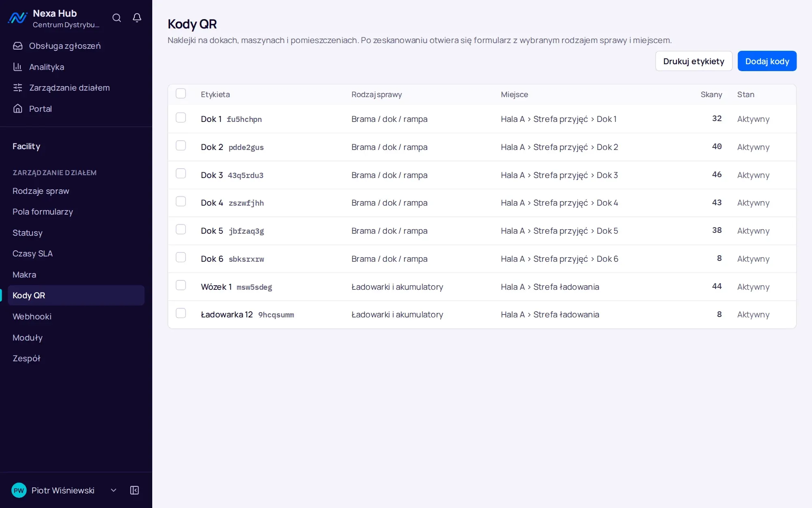This screenshot has height=508, width=812.
Task: Click the Drukuj etykiety button
Action: click(693, 61)
